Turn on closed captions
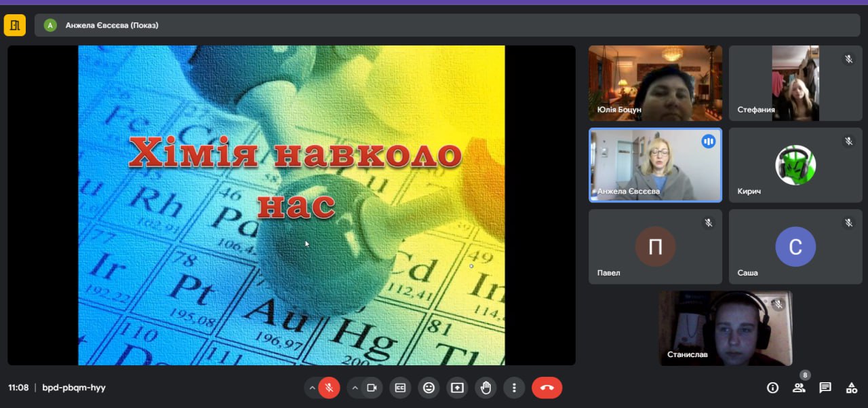Image resolution: width=868 pixels, height=408 pixels. (x=400, y=388)
